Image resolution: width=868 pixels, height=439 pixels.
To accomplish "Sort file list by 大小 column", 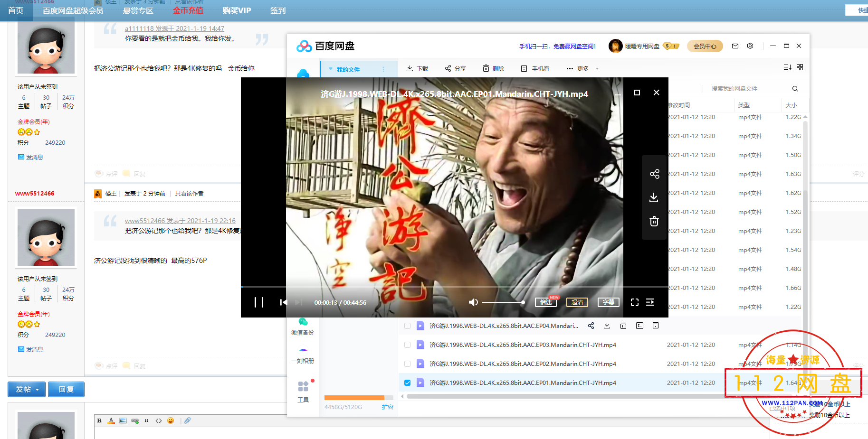I will pyautogui.click(x=791, y=105).
